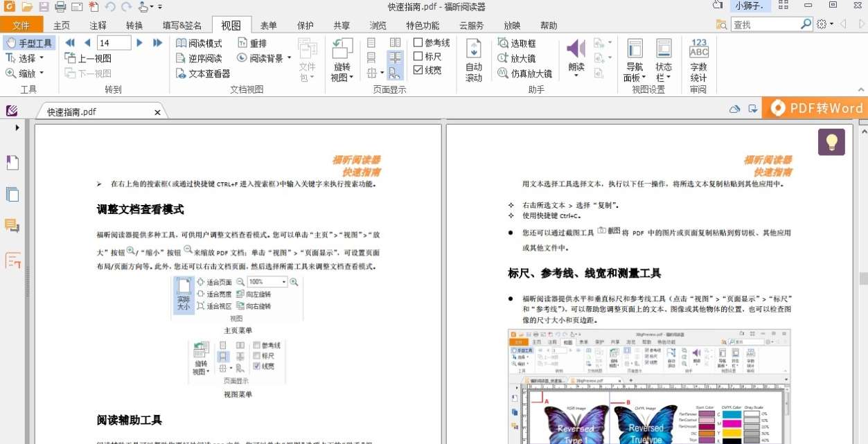Uncheck the 线宽 line weights checkbox

[418, 70]
